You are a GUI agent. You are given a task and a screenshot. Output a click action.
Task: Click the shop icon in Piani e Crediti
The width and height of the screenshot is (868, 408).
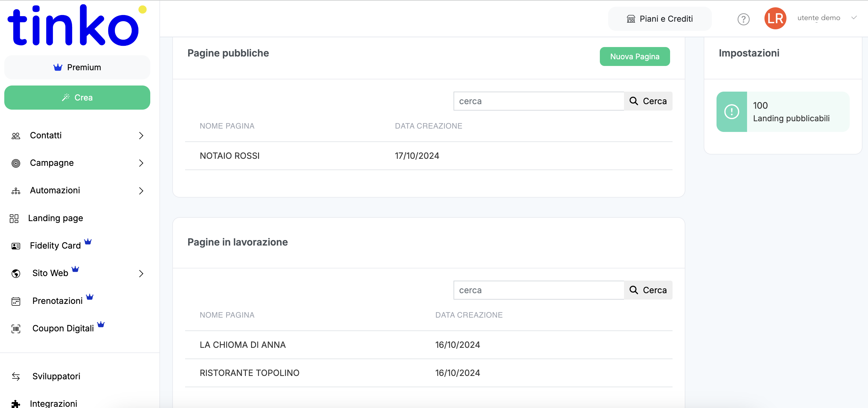(631, 19)
